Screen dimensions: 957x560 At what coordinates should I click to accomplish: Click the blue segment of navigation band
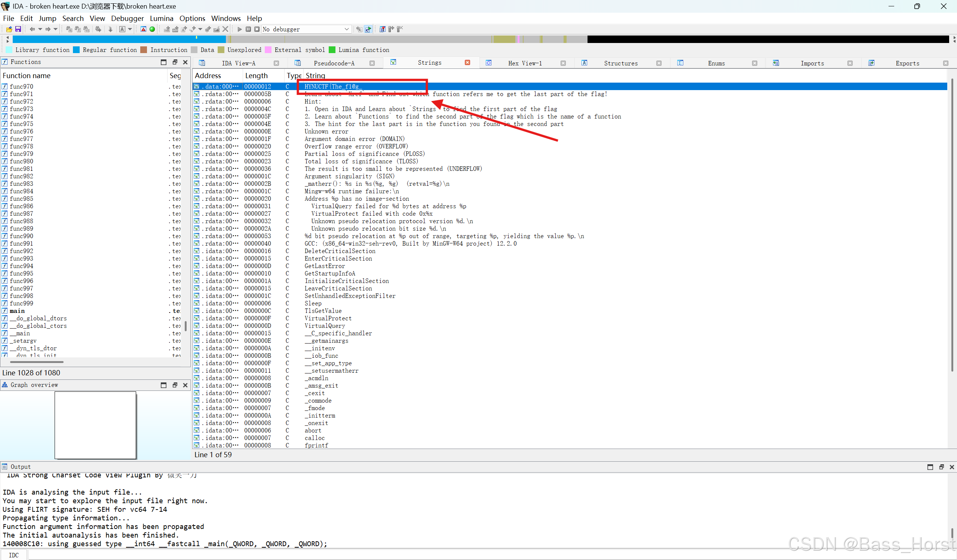click(x=114, y=39)
